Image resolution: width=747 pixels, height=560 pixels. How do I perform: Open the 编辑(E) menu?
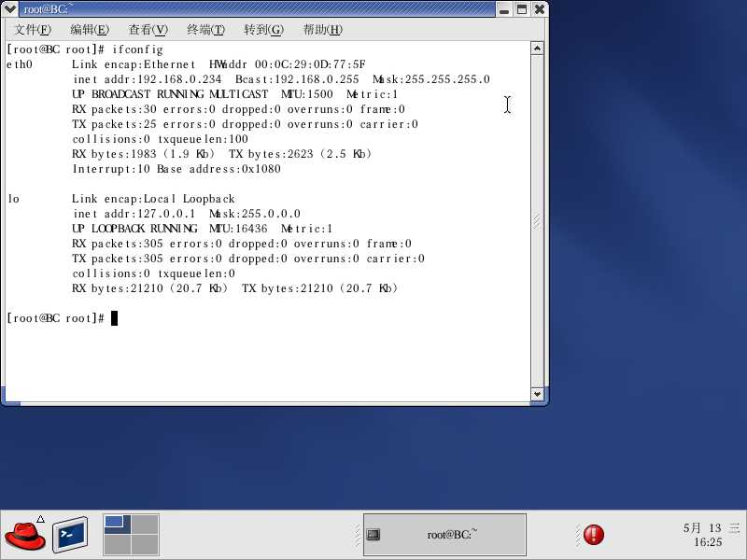click(90, 30)
